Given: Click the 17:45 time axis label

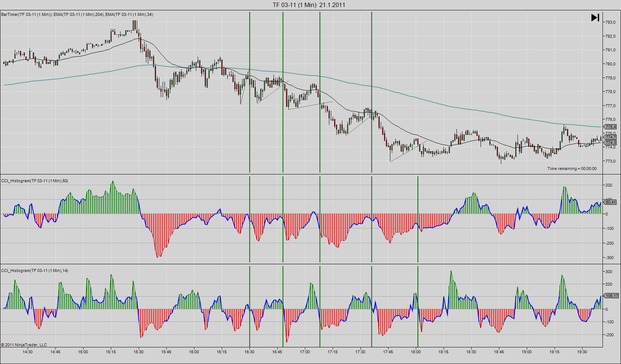Looking at the screenshot, I should 388,352.
